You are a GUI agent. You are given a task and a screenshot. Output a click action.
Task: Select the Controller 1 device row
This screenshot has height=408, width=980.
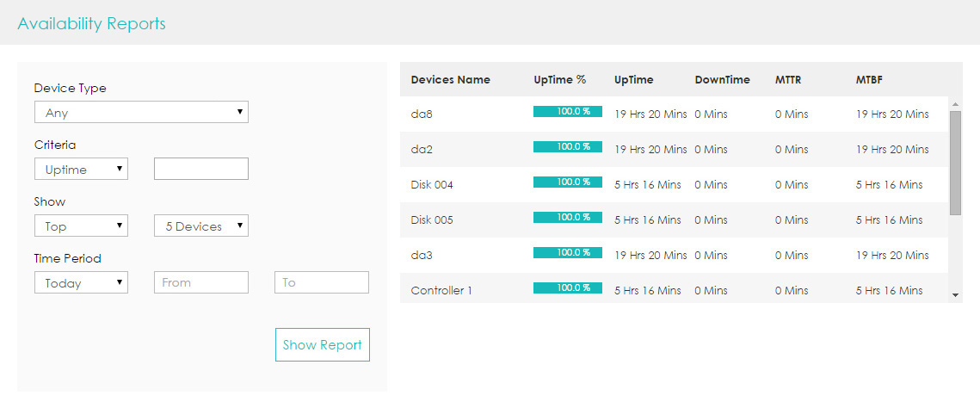(x=441, y=291)
